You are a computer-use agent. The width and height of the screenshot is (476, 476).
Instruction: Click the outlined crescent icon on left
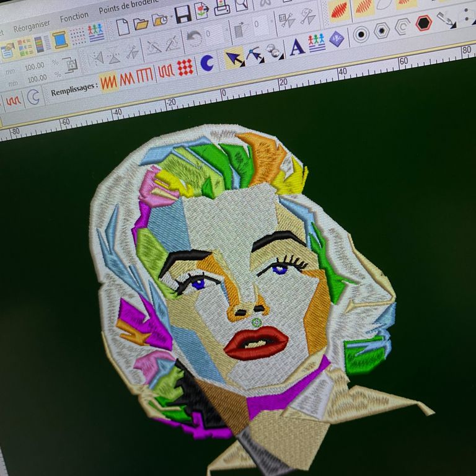tap(33, 97)
